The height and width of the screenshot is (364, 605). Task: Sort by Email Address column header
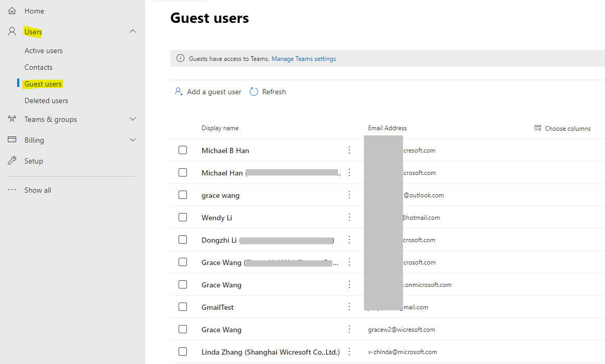coord(387,128)
